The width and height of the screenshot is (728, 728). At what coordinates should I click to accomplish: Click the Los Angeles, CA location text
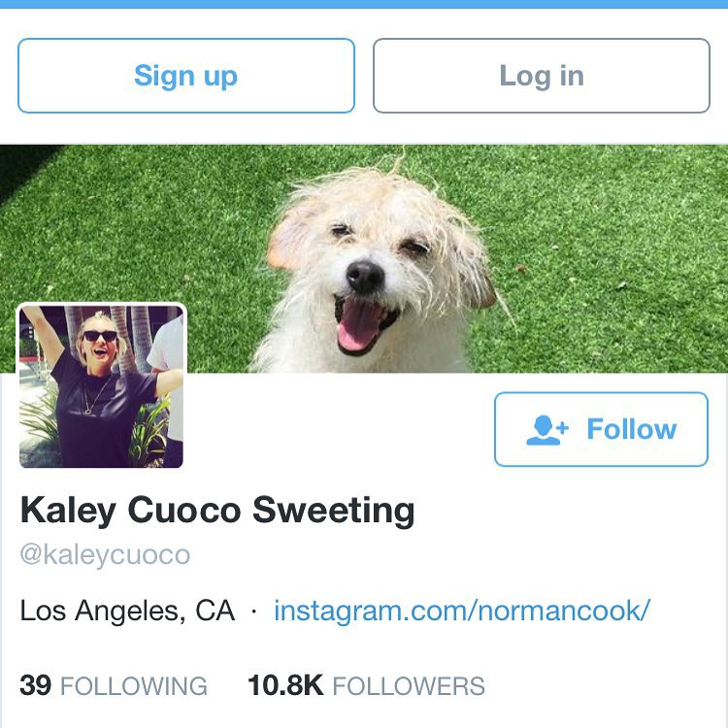pyautogui.click(x=127, y=611)
